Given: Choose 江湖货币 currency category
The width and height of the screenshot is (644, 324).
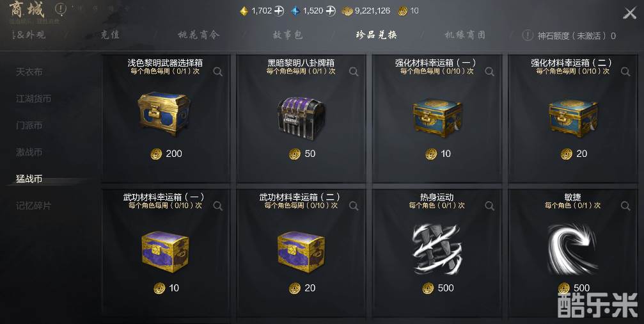Looking at the screenshot, I should (x=34, y=99).
